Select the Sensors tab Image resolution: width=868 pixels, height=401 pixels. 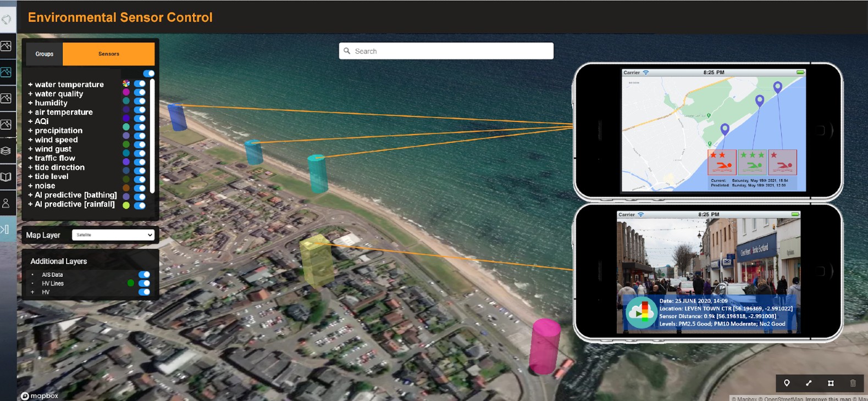click(x=109, y=54)
